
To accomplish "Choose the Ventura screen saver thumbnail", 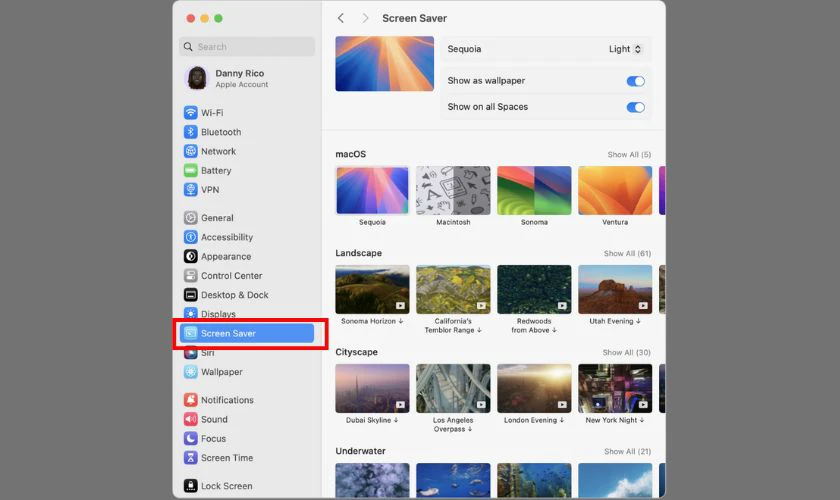I will pos(615,190).
